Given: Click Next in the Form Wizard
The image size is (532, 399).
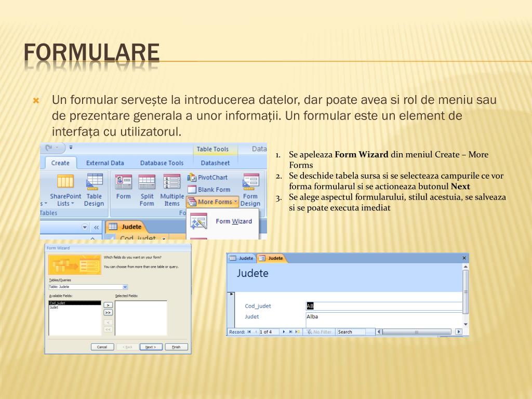Looking at the screenshot, I should click(x=150, y=347).
